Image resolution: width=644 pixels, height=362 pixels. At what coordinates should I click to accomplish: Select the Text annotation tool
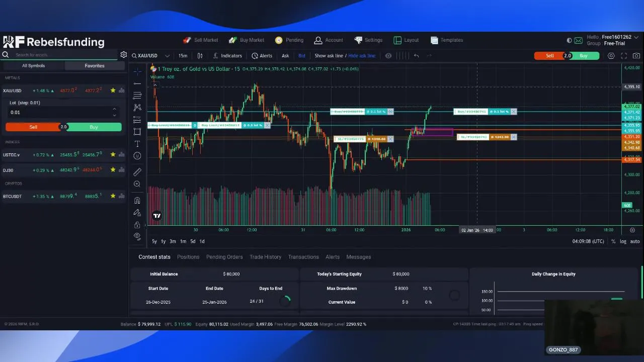137,144
